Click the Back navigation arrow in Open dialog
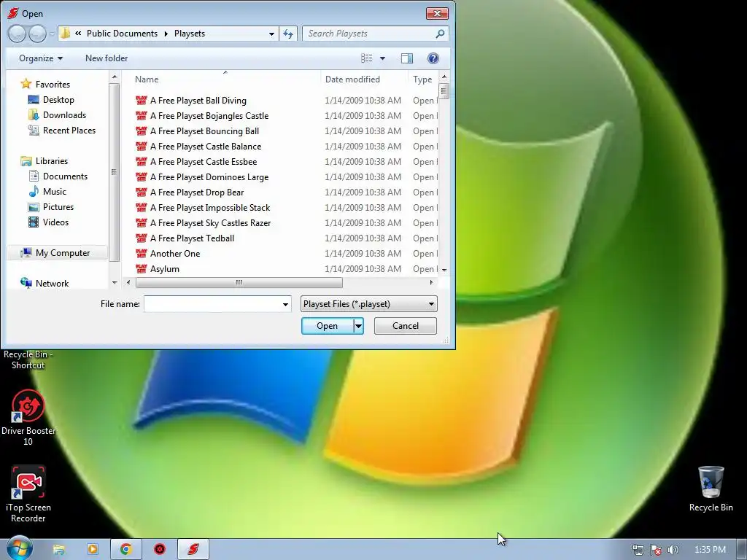The width and height of the screenshot is (747, 560). [x=17, y=34]
